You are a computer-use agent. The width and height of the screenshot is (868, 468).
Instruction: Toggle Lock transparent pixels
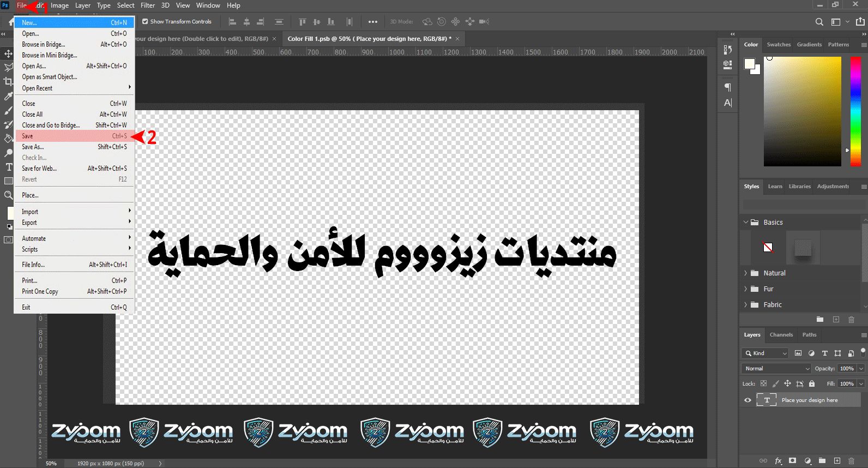point(763,384)
